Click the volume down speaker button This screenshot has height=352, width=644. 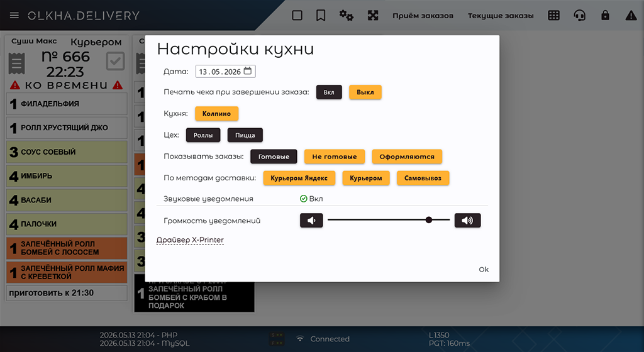coord(311,220)
